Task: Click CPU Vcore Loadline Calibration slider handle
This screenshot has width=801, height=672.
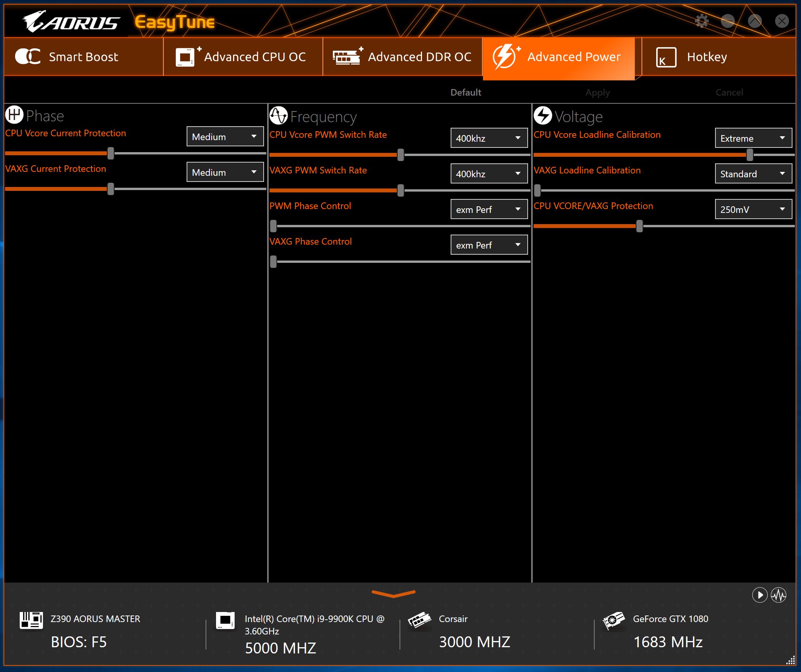Action: [x=750, y=155]
